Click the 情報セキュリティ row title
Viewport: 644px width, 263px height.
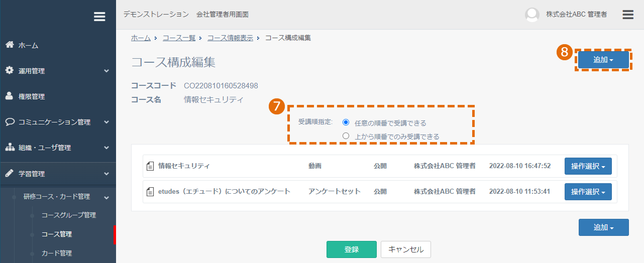184,166
